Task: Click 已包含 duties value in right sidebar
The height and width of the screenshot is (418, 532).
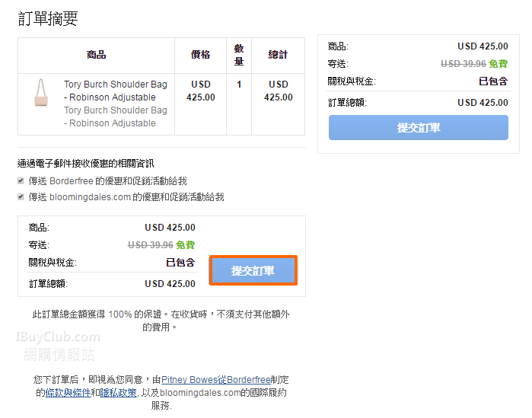Action: coord(493,81)
